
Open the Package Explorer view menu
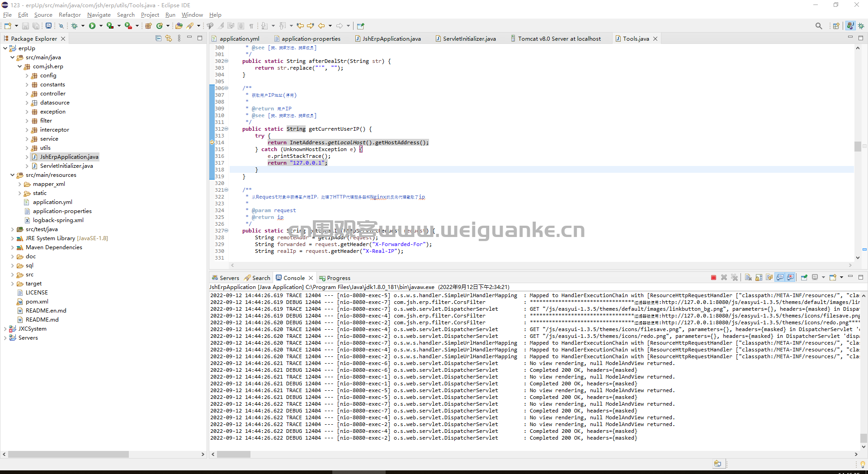[179, 38]
